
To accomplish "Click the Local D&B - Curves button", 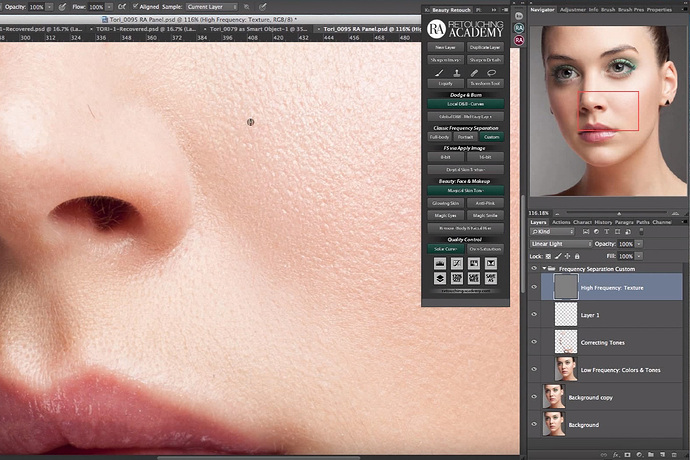I will click(465, 104).
